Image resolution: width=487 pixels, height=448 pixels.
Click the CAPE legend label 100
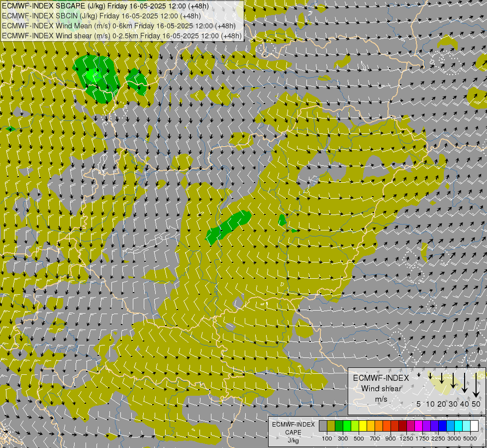327,439
